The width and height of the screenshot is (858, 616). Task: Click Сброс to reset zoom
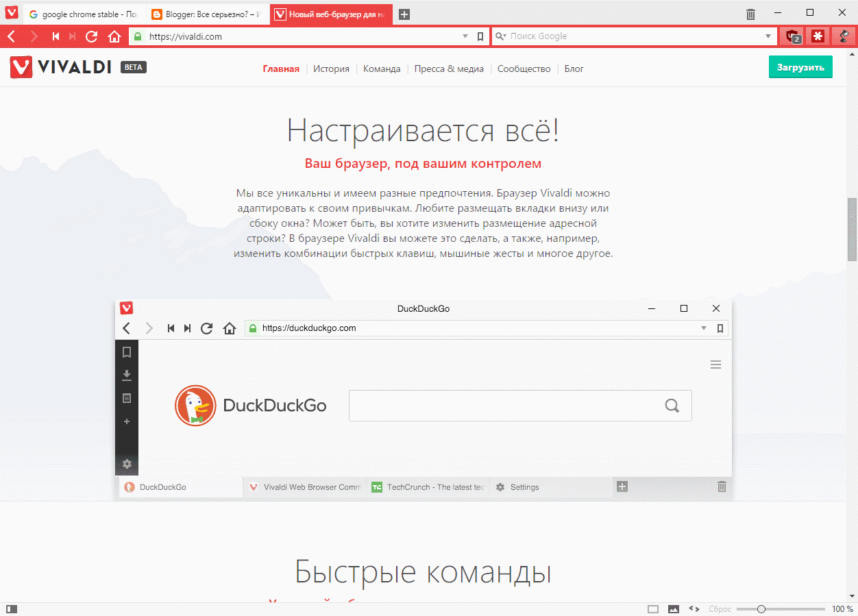coord(720,609)
